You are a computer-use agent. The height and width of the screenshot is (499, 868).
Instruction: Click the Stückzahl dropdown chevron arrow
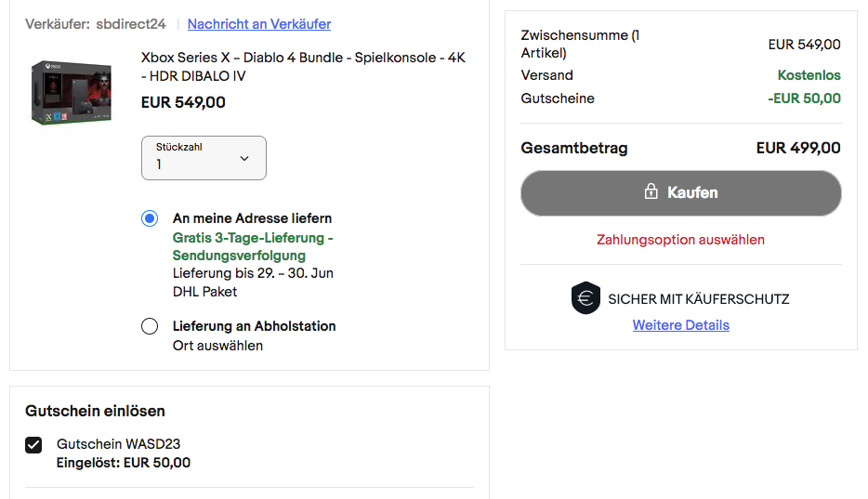pyautogui.click(x=244, y=158)
